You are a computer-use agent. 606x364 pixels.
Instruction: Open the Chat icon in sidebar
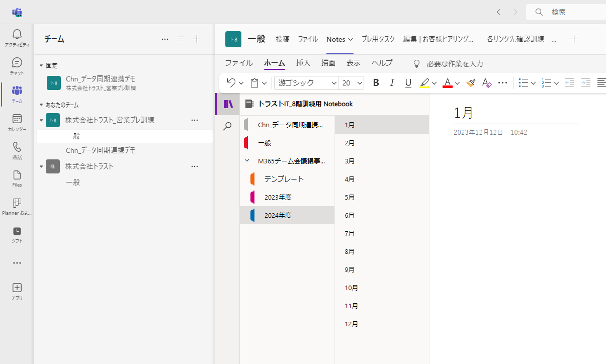[x=17, y=66]
